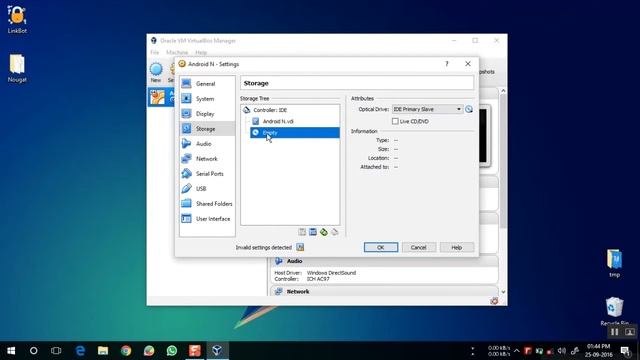Click the Cortana search circle
640x360 pixels.
[x=33, y=351]
